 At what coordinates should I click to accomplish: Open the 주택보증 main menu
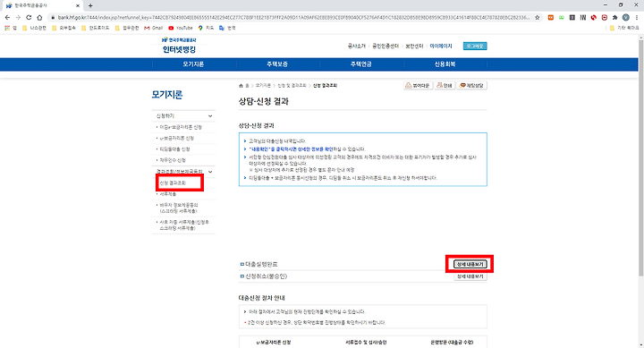(x=277, y=64)
